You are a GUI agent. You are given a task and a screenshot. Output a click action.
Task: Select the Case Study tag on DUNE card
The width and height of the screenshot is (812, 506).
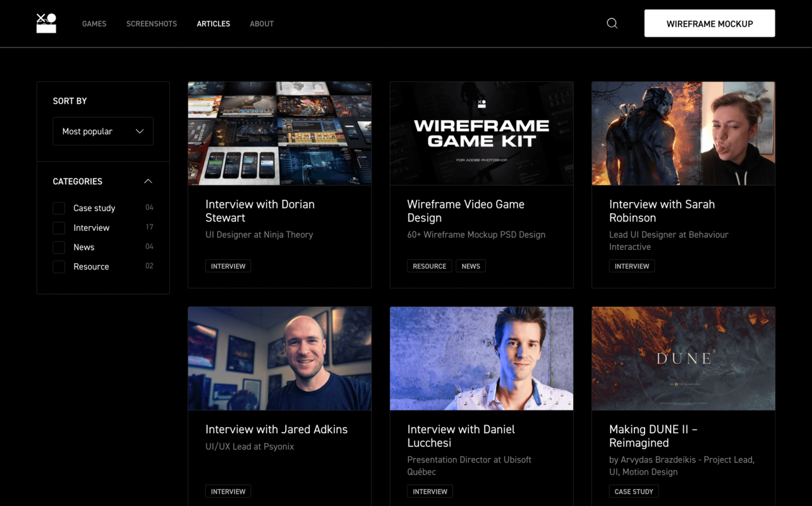pyautogui.click(x=634, y=491)
